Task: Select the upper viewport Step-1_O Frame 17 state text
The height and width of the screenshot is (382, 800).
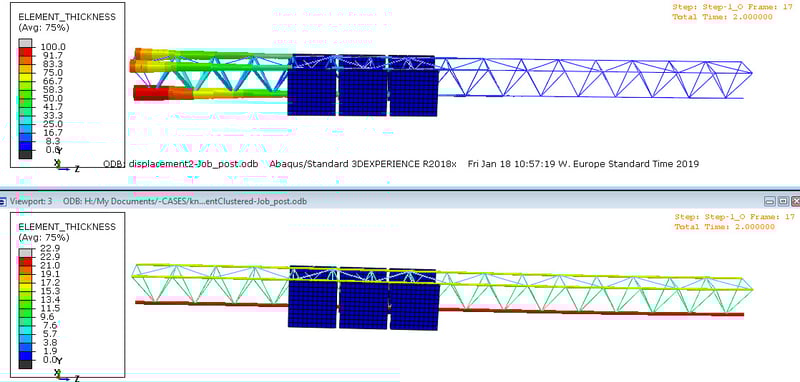Action: (733, 7)
